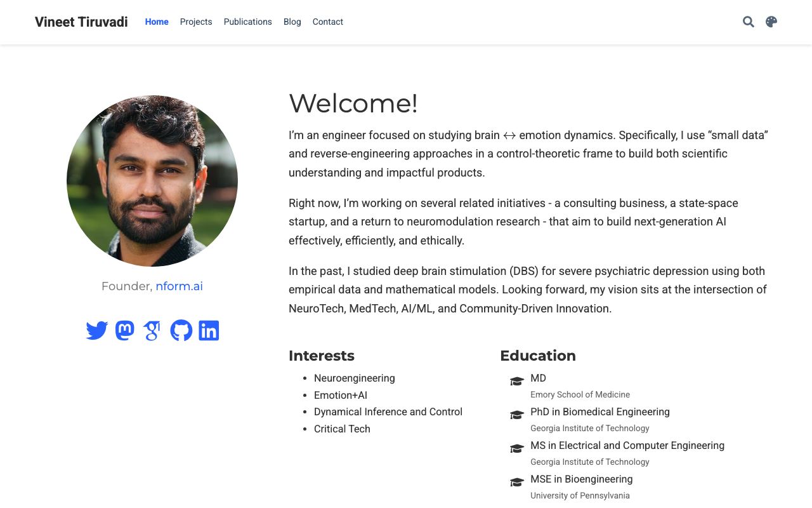Open the Mastodon profile icon
This screenshot has height=508, width=812.
tap(125, 330)
